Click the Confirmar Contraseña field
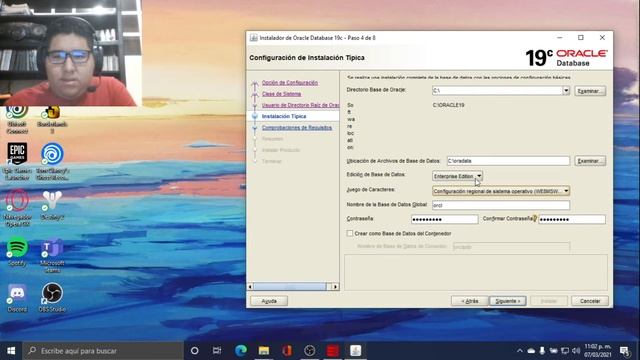The height and width of the screenshot is (360, 640). (x=572, y=219)
